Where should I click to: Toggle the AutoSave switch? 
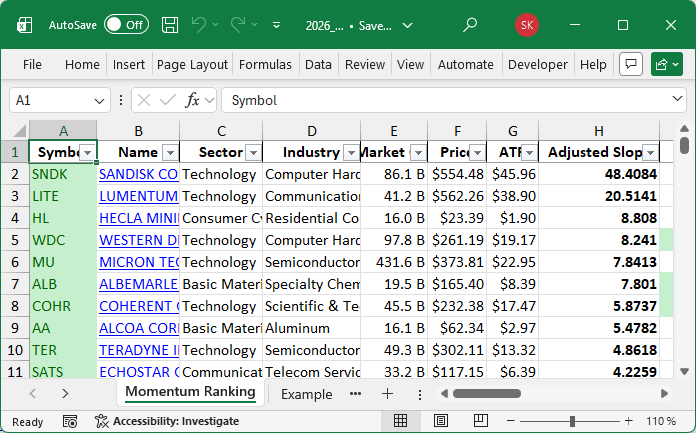point(126,24)
